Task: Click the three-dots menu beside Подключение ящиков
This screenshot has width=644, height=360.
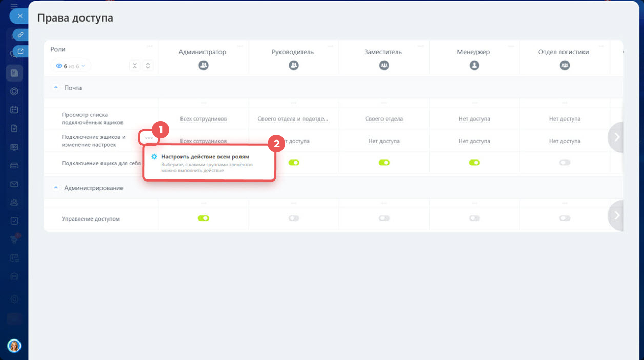Action: coord(149,137)
